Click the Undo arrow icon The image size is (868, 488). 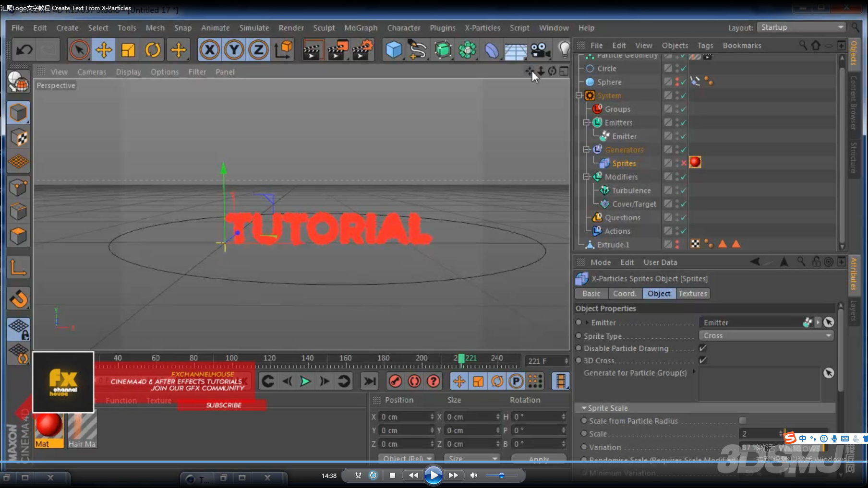tap(24, 50)
